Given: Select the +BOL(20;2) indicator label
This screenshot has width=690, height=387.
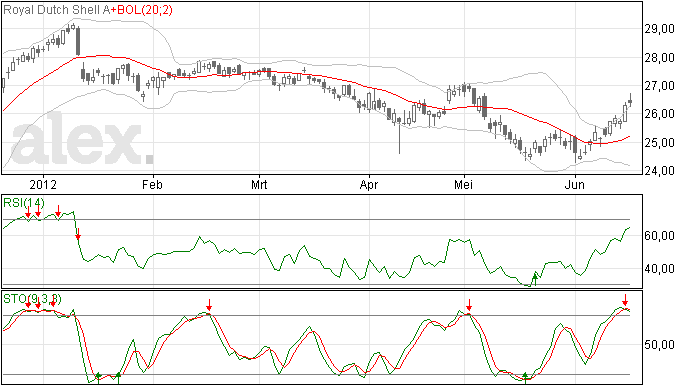Looking at the screenshot, I should coord(142,10).
